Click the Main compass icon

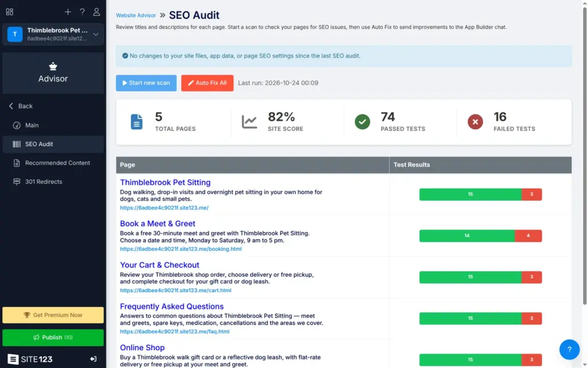[17, 125]
